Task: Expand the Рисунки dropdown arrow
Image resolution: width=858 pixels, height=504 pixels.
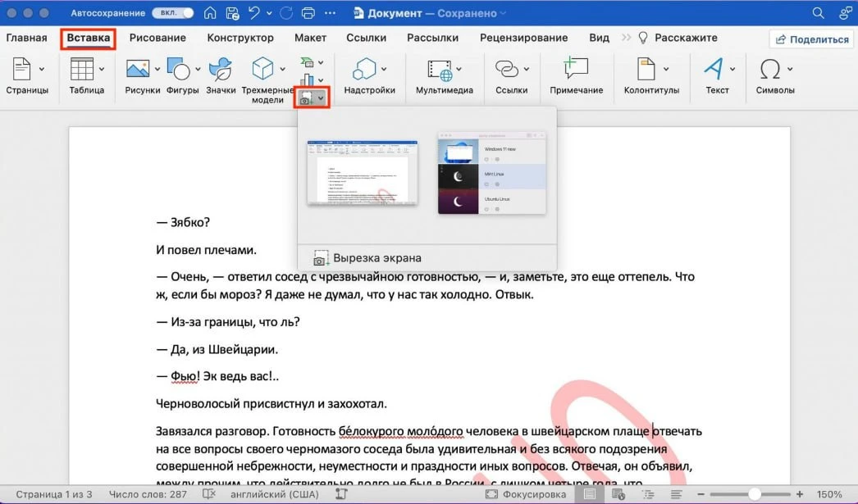Action: click(157, 70)
